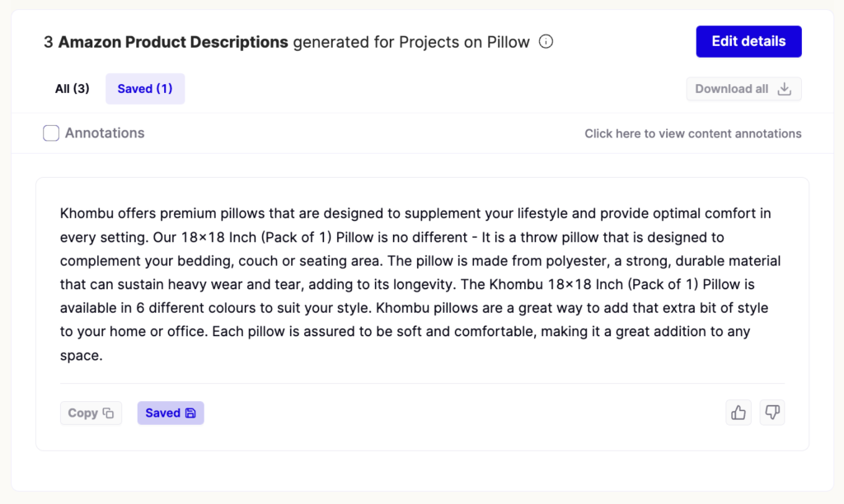
Task: Click the Annotations label text
Action: [105, 133]
